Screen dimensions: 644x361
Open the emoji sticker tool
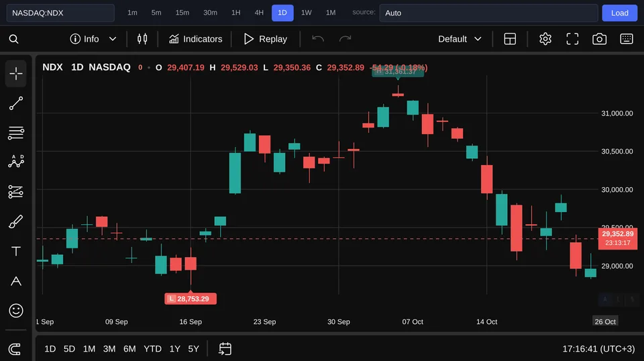tap(16, 311)
